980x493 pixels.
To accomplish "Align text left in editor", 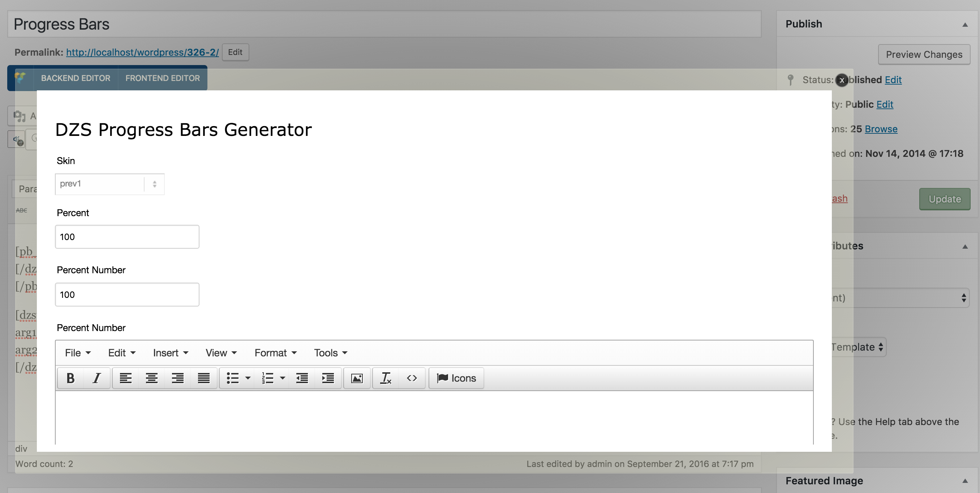I will [x=125, y=378].
